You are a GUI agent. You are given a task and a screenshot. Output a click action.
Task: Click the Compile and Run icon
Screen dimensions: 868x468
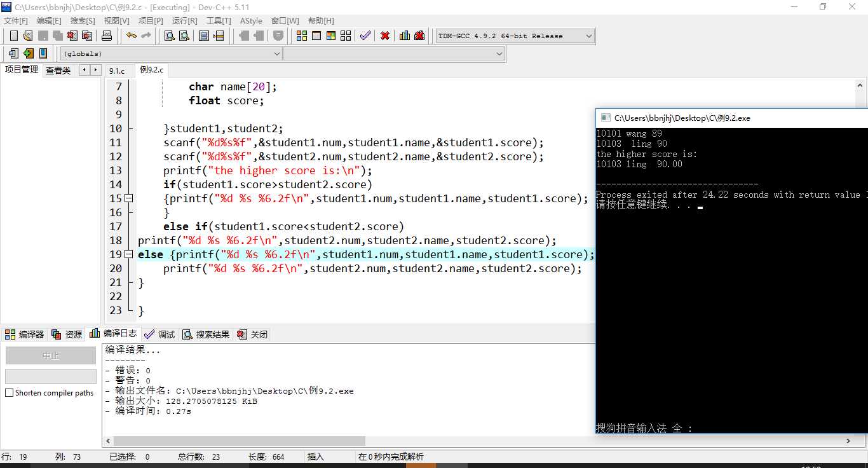pyautogui.click(x=331, y=36)
